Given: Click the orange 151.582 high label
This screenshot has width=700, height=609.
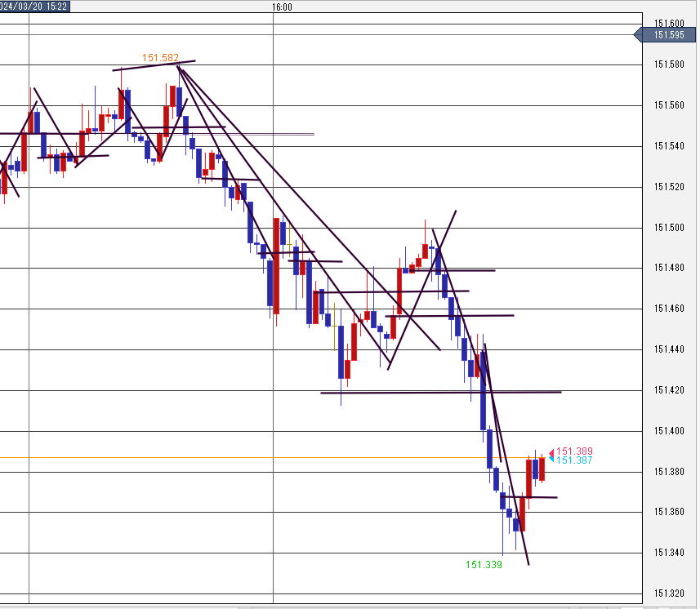Looking at the screenshot, I should pyautogui.click(x=160, y=58).
